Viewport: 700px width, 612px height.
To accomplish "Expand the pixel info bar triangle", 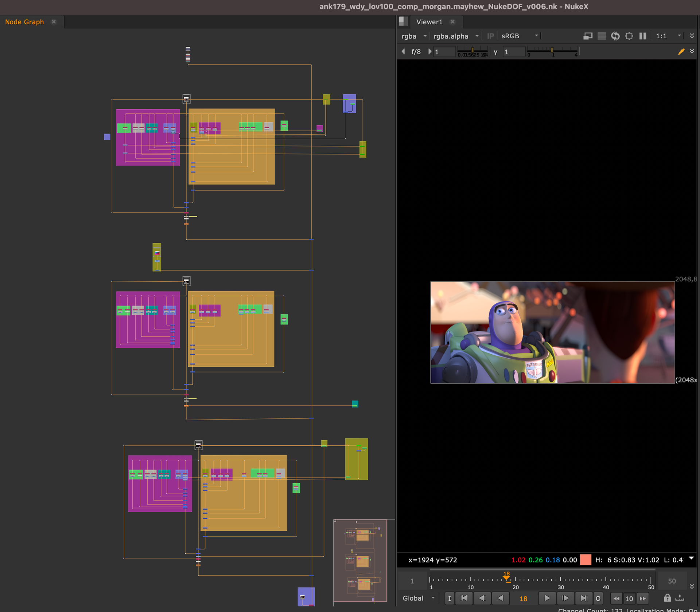I will (x=691, y=558).
